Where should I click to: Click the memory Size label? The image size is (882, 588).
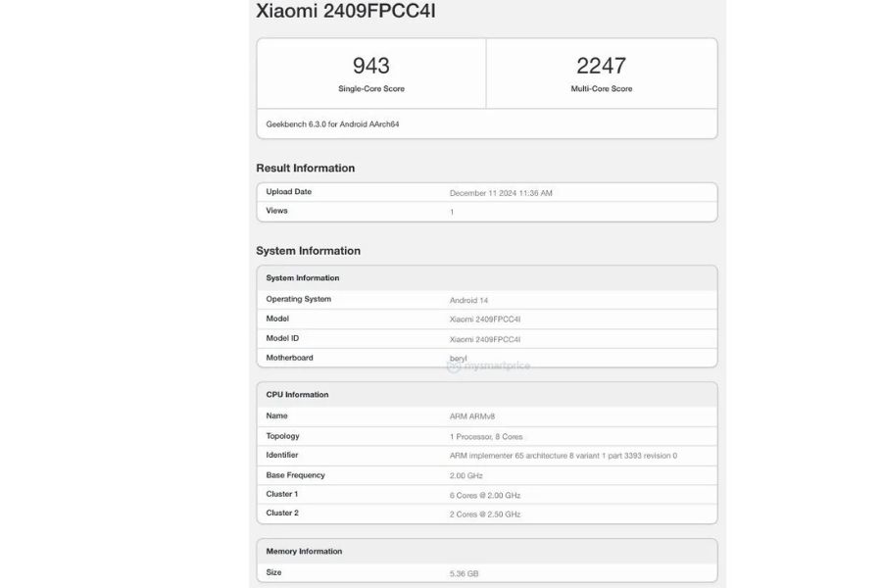tap(274, 572)
